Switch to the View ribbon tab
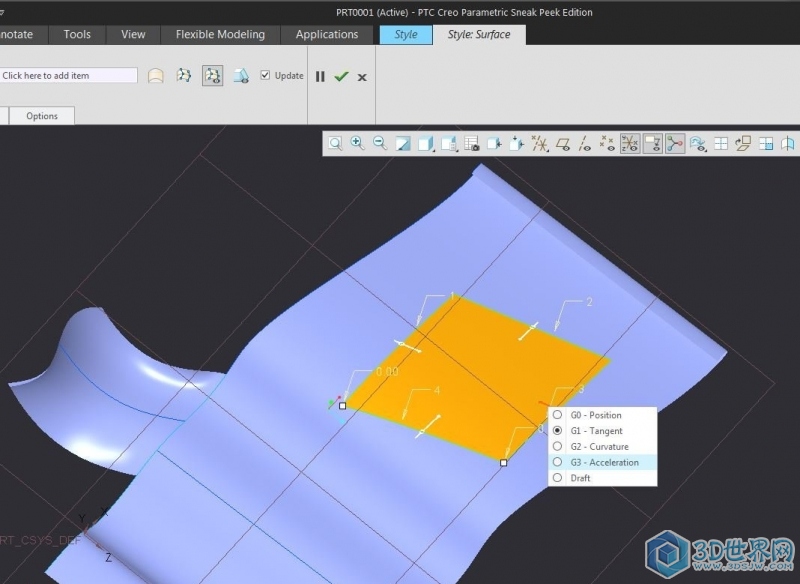 tap(133, 34)
